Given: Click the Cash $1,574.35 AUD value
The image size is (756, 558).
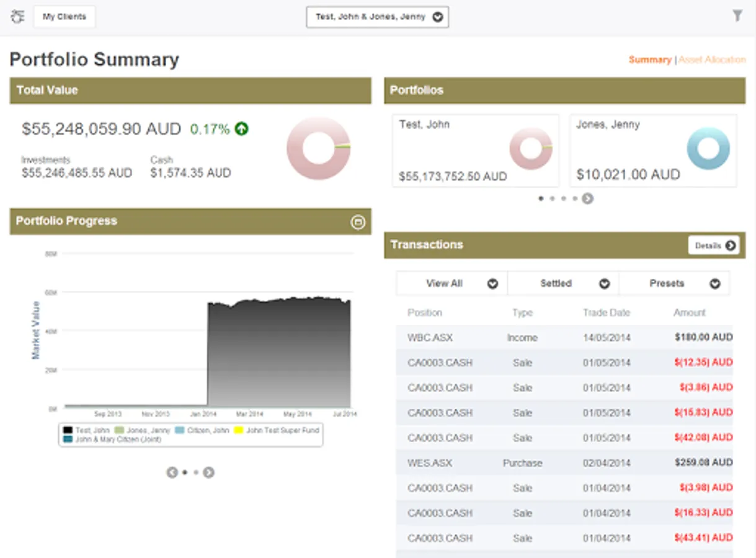Looking at the screenshot, I should (x=190, y=174).
